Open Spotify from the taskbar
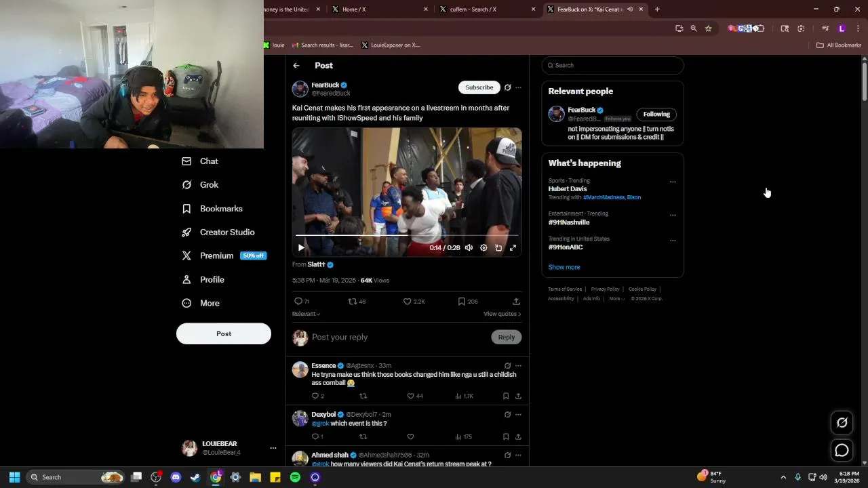The image size is (868, 488). [295, 477]
